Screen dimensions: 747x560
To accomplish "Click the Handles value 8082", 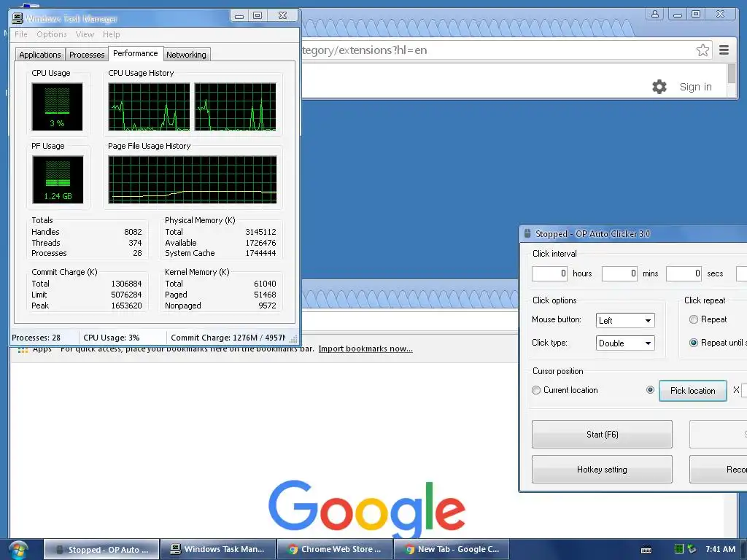I will [133, 232].
